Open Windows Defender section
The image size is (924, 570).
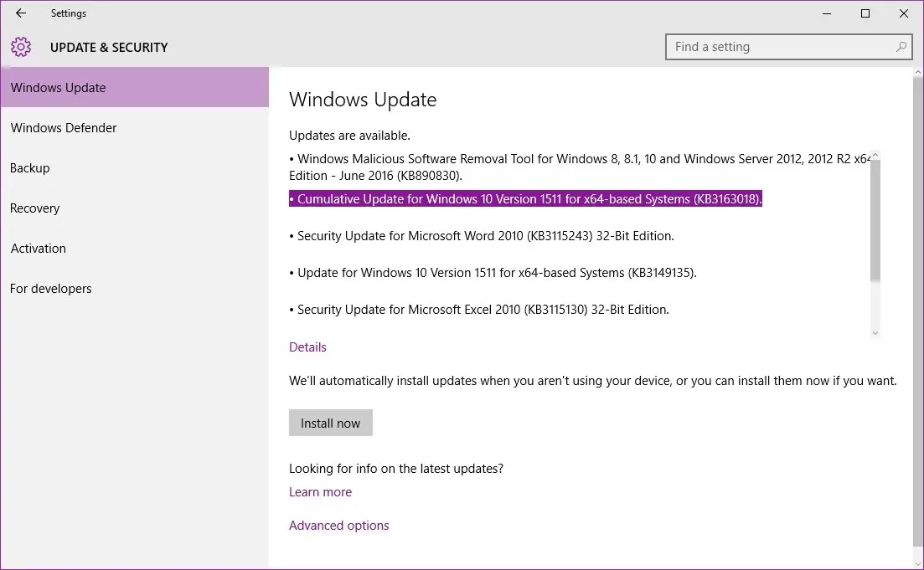134,128
